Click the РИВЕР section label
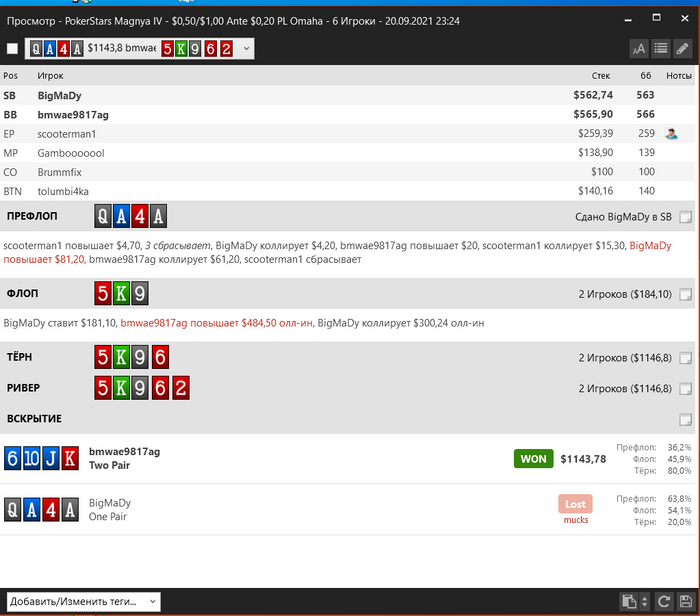The width and height of the screenshot is (700, 616). point(23,388)
